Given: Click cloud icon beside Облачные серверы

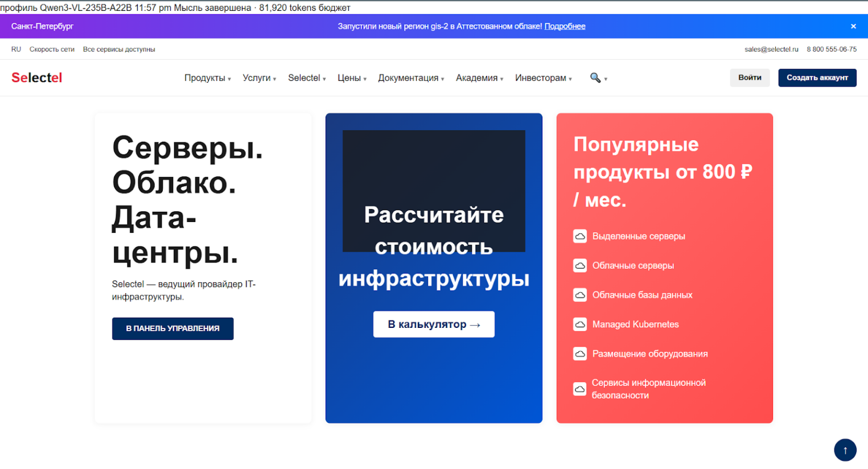Looking at the screenshot, I should pyautogui.click(x=579, y=265).
